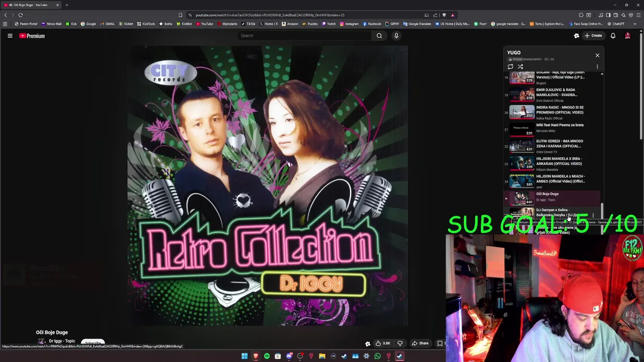Image resolution: width=644 pixels, height=362 pixels.
Task: Open the Share dialog
Action: click(x=420, y=343)
